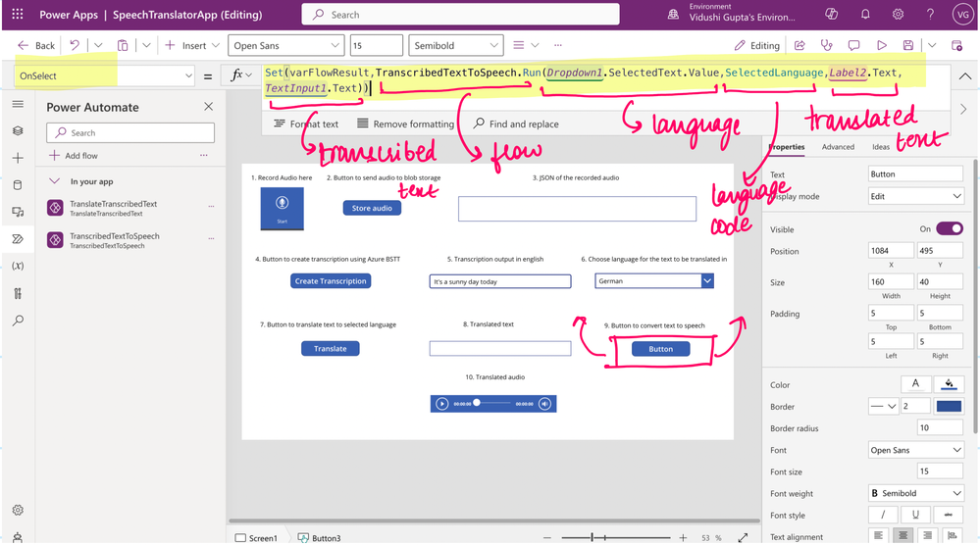
Task: Click the paste clipboard icon
Action: point(123,45)
